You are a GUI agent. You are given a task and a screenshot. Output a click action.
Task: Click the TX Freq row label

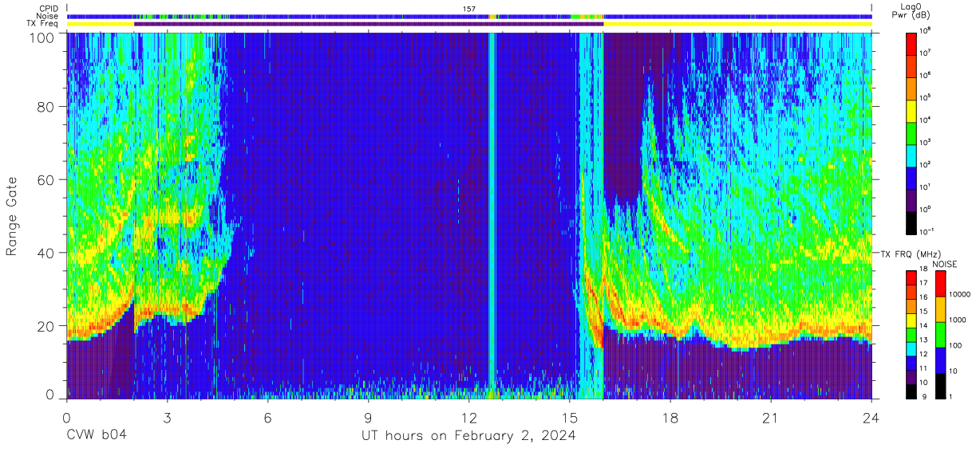pyautogui.click(x=43, y=23)
